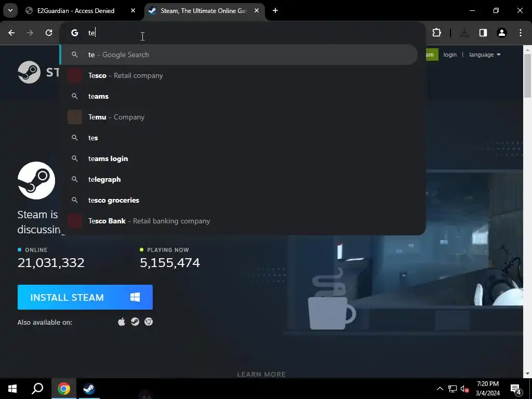Image resolution: width=532 pixels, height=399 pixels.
Task: Click the muted volume tray icon
Action: pyautogui.click(x=465, y=389)
